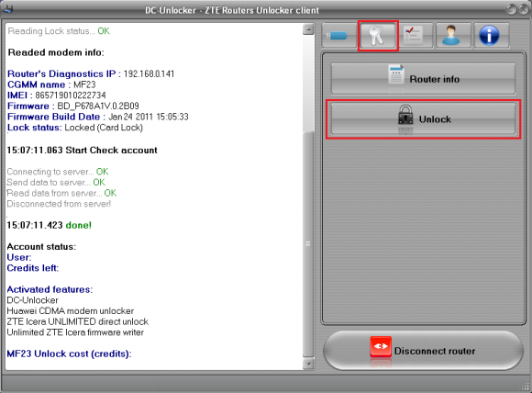Click the Disconnect router button

[423, 351]
